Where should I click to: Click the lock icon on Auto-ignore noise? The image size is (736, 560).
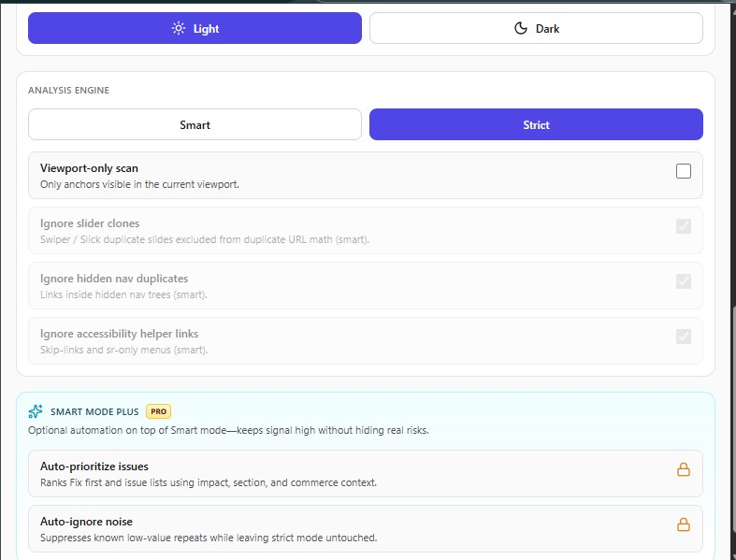[684, 524]
